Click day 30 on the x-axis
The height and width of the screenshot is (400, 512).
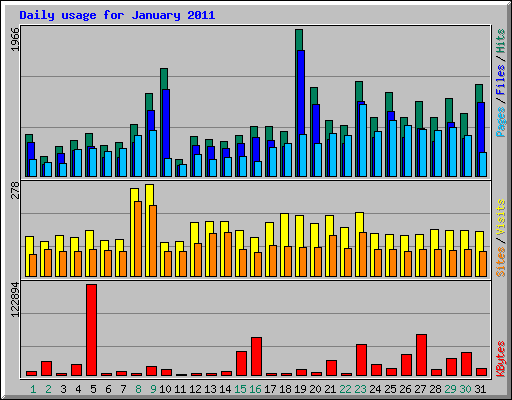[x=465, y=389]
